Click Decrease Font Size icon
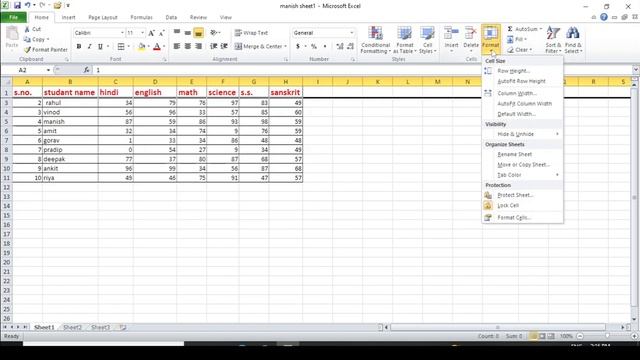The height and width of the screenshot is (360, 640). coord(162,33)
